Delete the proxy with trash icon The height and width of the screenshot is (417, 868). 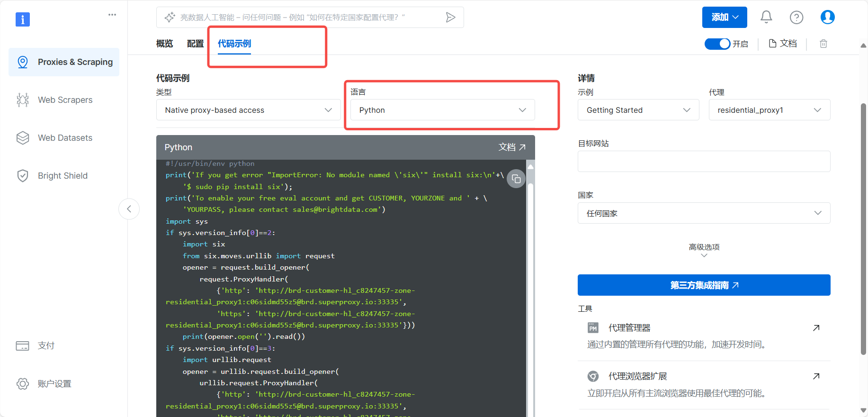point(823,44)
